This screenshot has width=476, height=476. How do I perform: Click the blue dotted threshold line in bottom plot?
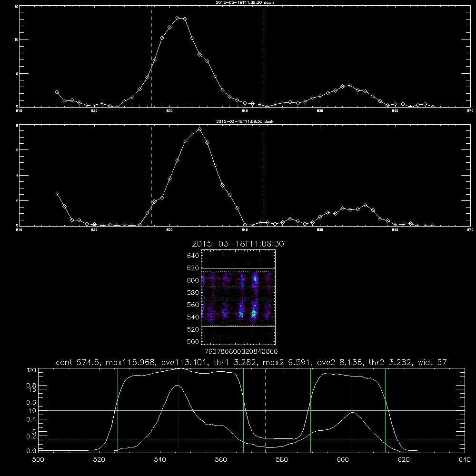pos(252,439)
